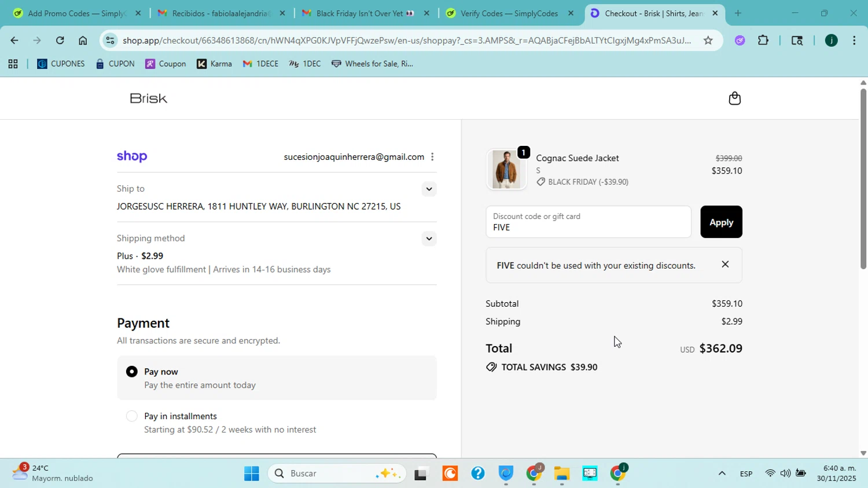Click the Black Friday discount tag icon
868x488 pixels.
(541, 182)
